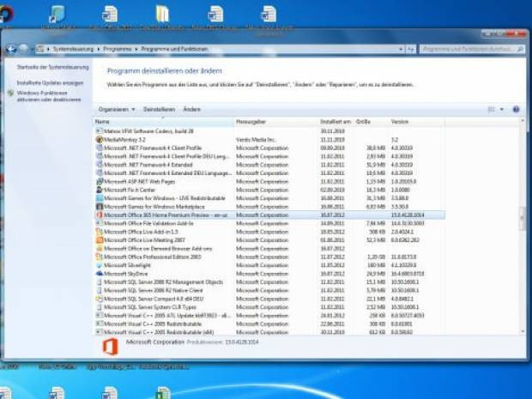532x399 pixels.
Task: Click the Ändern button
Action: tap(191, 109)
